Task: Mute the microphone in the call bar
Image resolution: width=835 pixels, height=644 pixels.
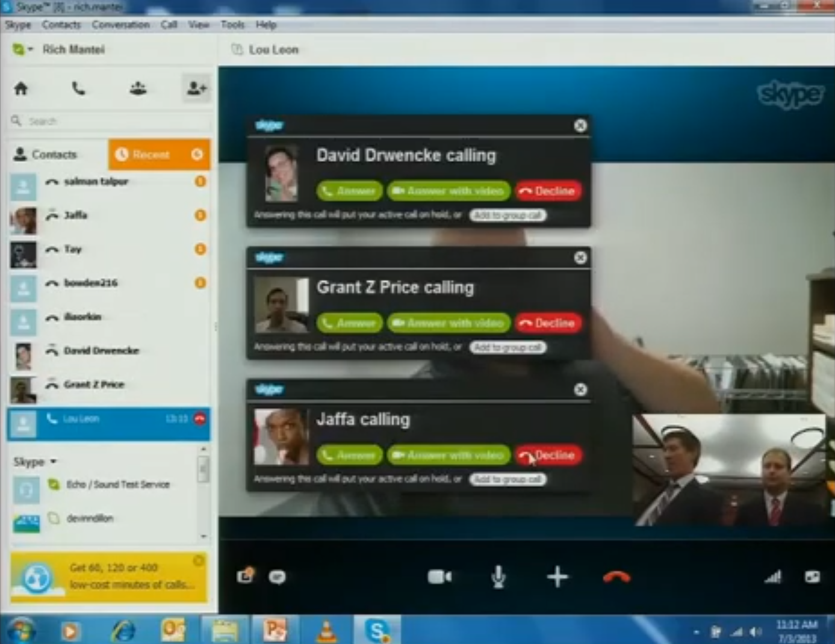Action: click(498, 577)
